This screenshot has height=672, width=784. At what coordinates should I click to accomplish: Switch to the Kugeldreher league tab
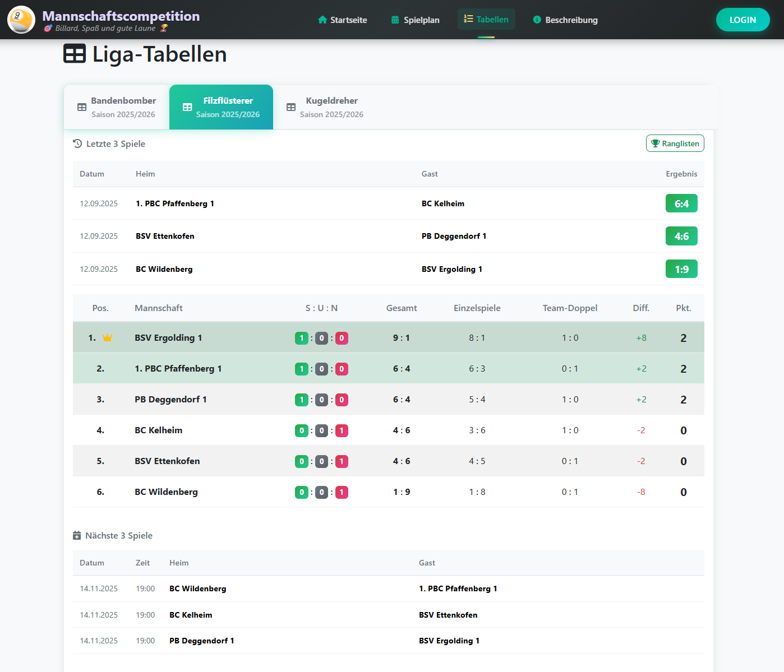(x=325, y=107)
